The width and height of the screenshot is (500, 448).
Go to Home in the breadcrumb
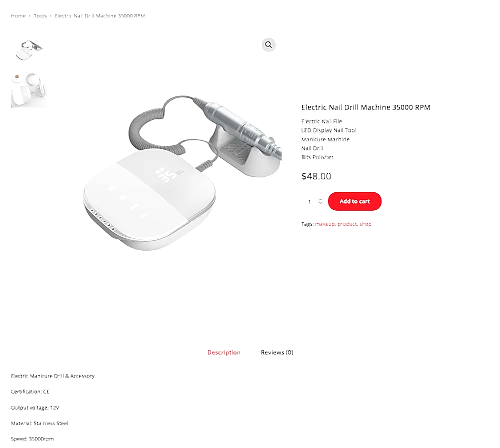click(x=18, y=15)
